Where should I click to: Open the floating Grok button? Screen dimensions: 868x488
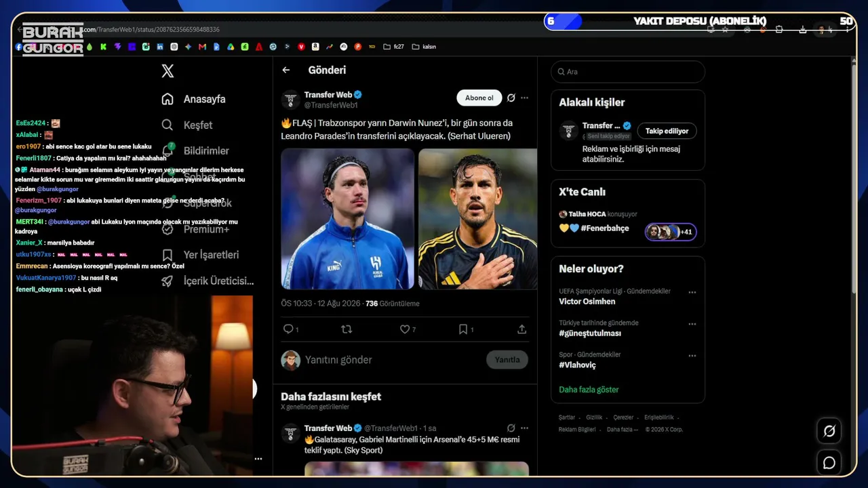point(829,431)
